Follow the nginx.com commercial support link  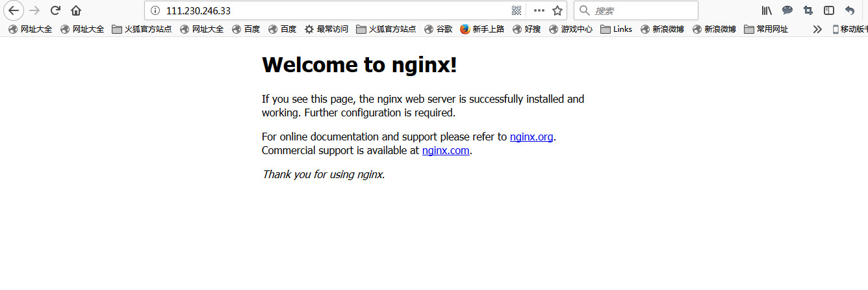tap(446, 150)
